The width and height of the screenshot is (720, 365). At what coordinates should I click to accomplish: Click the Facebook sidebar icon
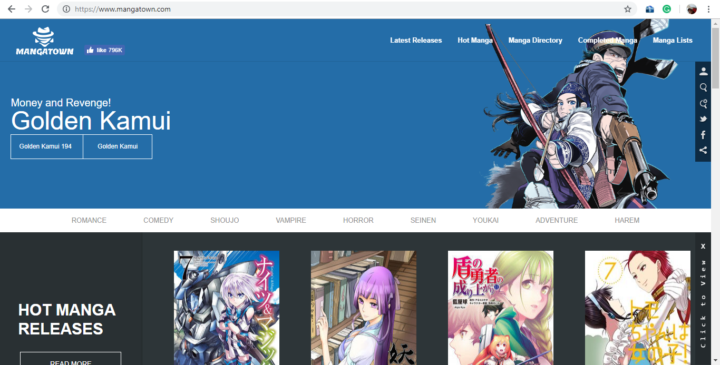pos(703,135)
